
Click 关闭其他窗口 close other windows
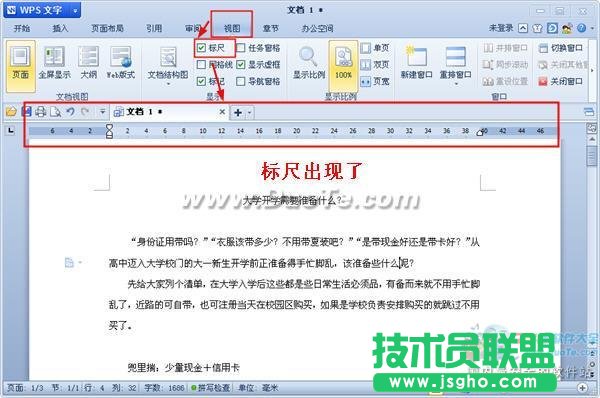[x=562, y=64]
